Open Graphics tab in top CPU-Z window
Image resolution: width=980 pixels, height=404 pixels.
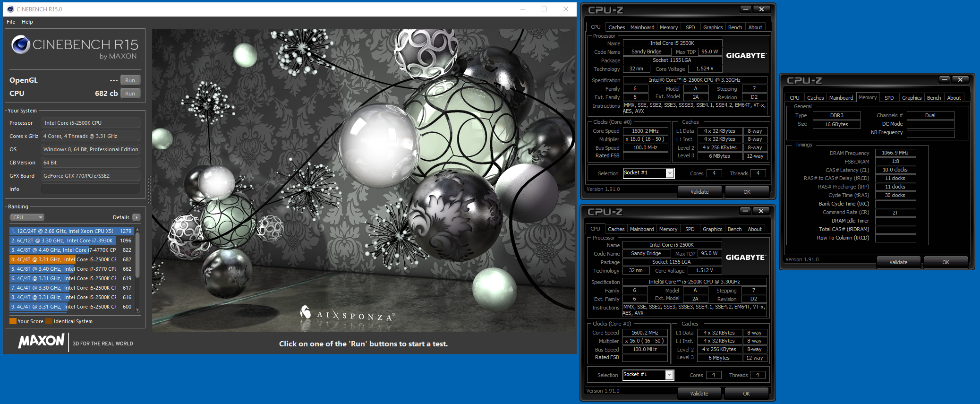(x=713, y=27)
